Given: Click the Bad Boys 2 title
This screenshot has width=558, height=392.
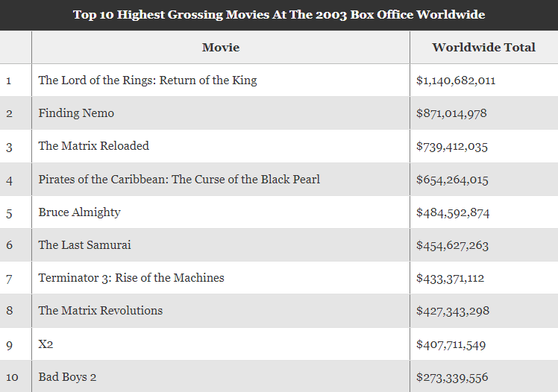Looking at the screenshot, I should point(68,377).
